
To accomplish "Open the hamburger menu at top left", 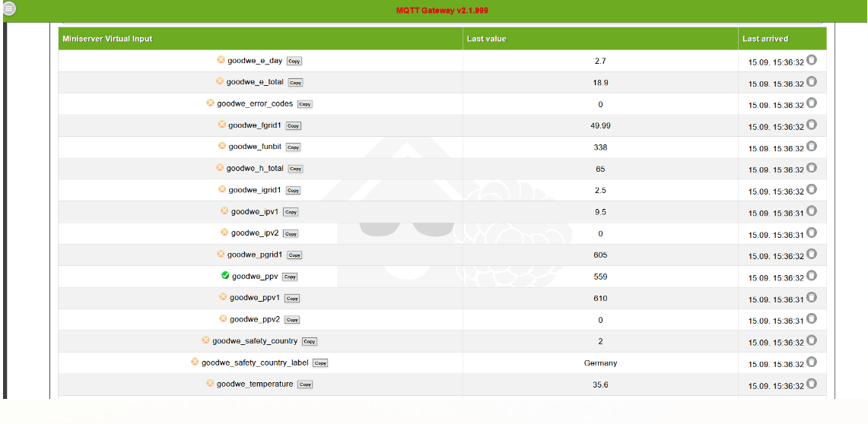I will pyautogui.click(x=9, y=9).
